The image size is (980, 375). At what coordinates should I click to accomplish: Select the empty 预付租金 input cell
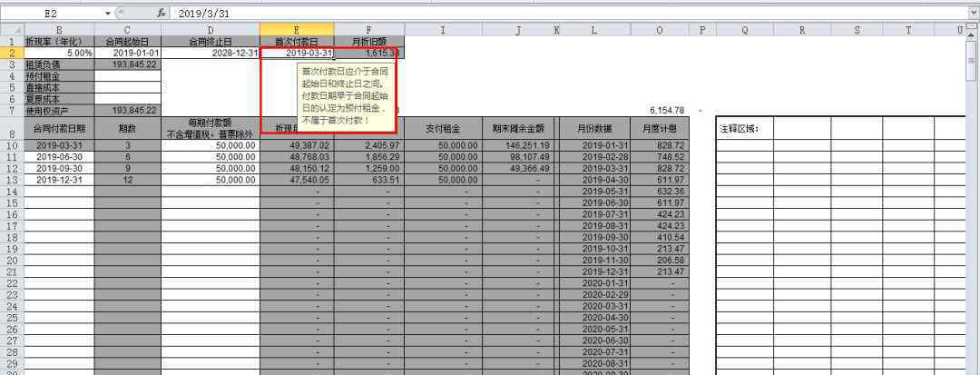tap(127, 76)
